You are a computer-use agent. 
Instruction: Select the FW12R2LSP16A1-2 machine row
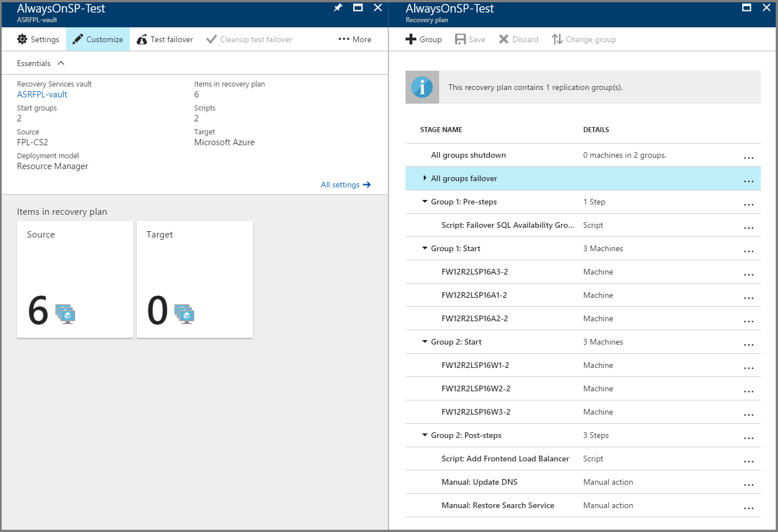point(474,295)
